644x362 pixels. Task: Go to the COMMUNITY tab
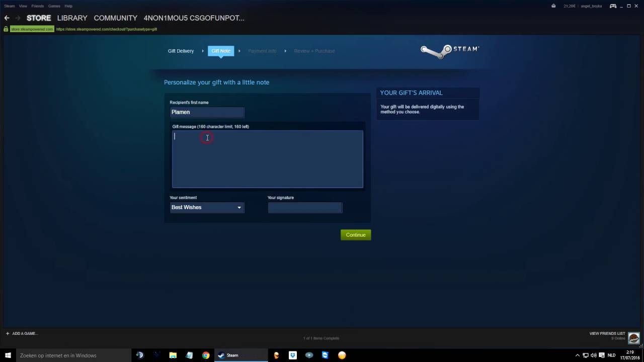pos(115,18)
